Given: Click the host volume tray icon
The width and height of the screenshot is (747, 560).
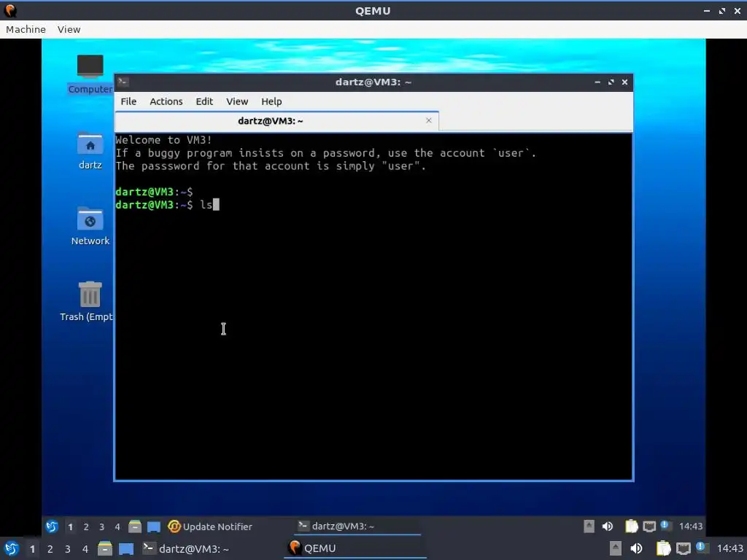Looking at the screenshot, I should tap(636, 548).
